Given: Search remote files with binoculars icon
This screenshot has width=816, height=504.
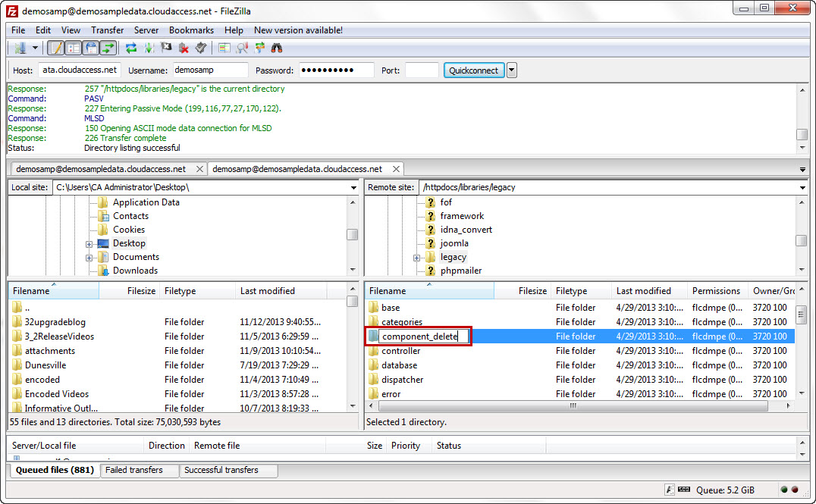Looking at the screenshot, I should point(277,48).
